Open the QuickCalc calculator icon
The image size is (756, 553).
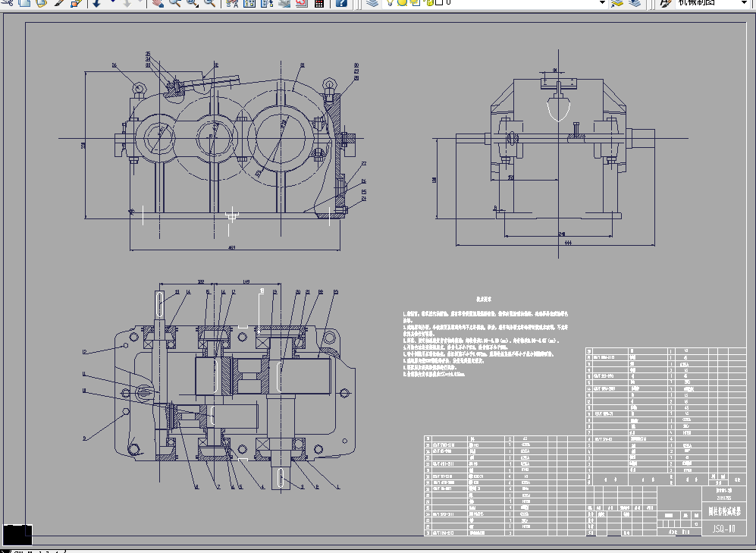point(319,3)
